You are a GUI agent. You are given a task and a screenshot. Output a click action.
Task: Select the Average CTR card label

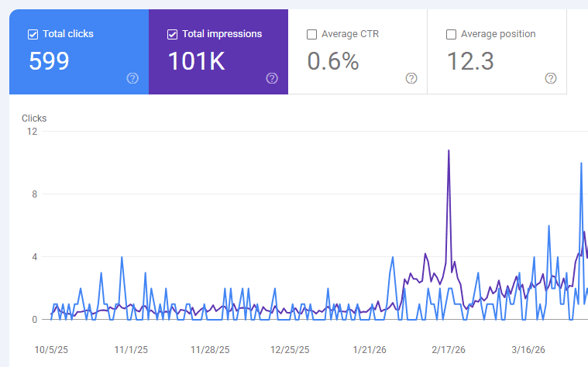(350, 34)
